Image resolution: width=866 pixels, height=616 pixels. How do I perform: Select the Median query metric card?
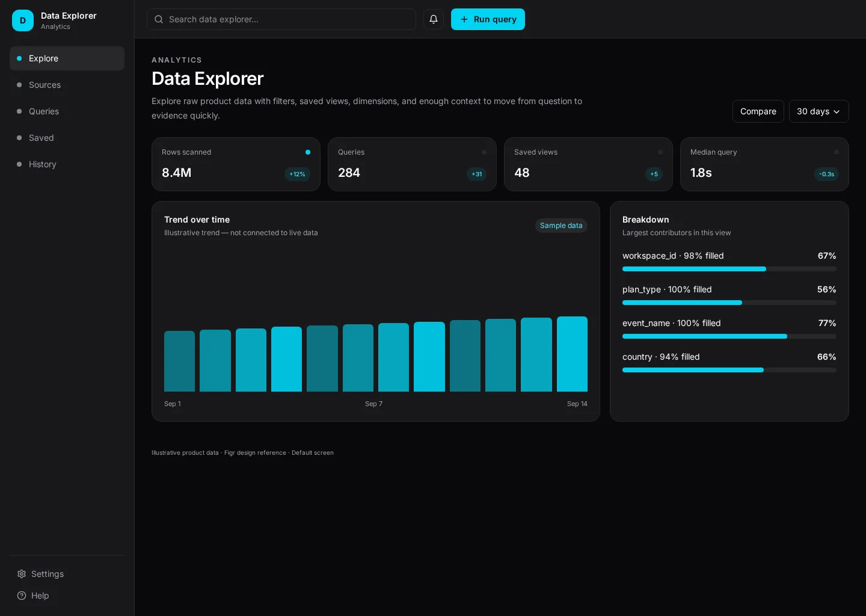(x=764, y=164)
